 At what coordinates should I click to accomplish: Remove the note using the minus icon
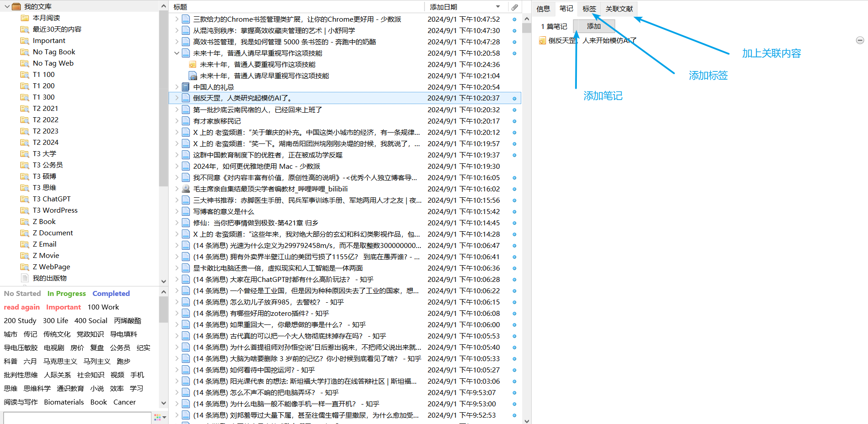click(x=860, y=40)
